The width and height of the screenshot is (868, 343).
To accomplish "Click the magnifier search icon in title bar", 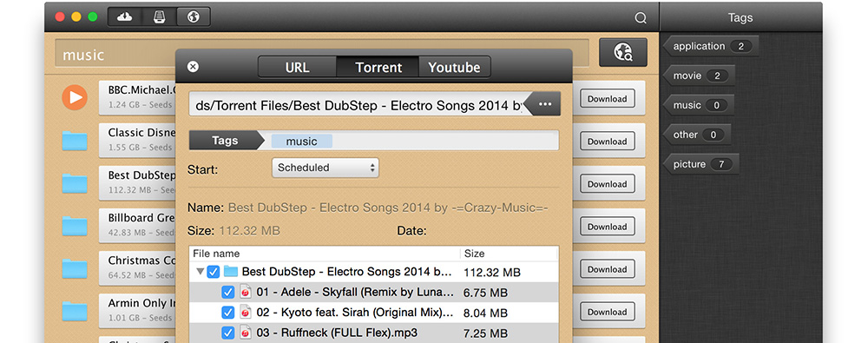I will pyautogui.click(x=641, y=17).
